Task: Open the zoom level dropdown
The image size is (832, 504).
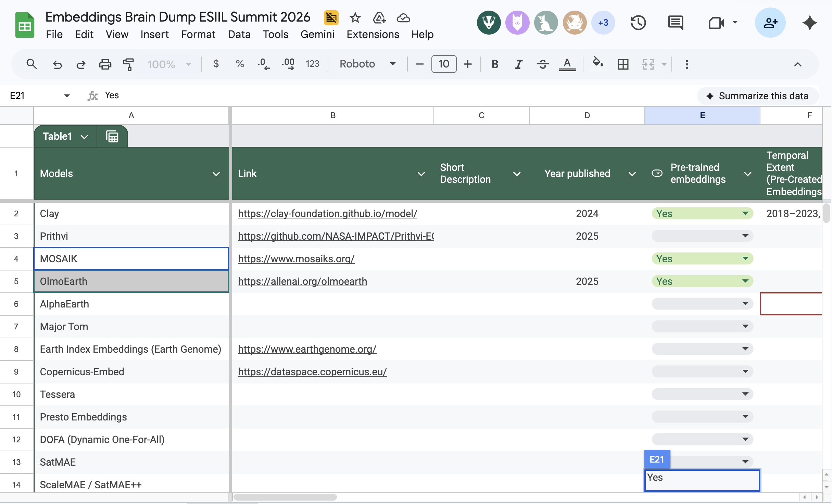Action: tap(169, 64)
